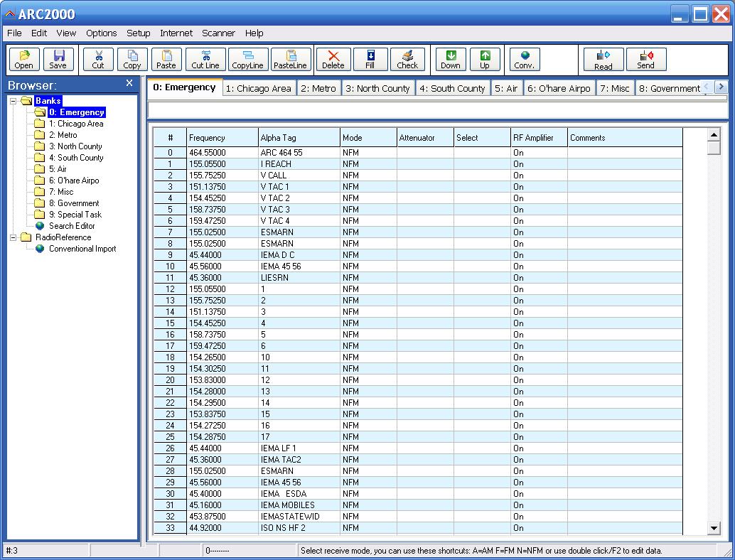Read data from the scanner with the Read icon
Viewport: 735px width, 560px height.
pos(603,59)
